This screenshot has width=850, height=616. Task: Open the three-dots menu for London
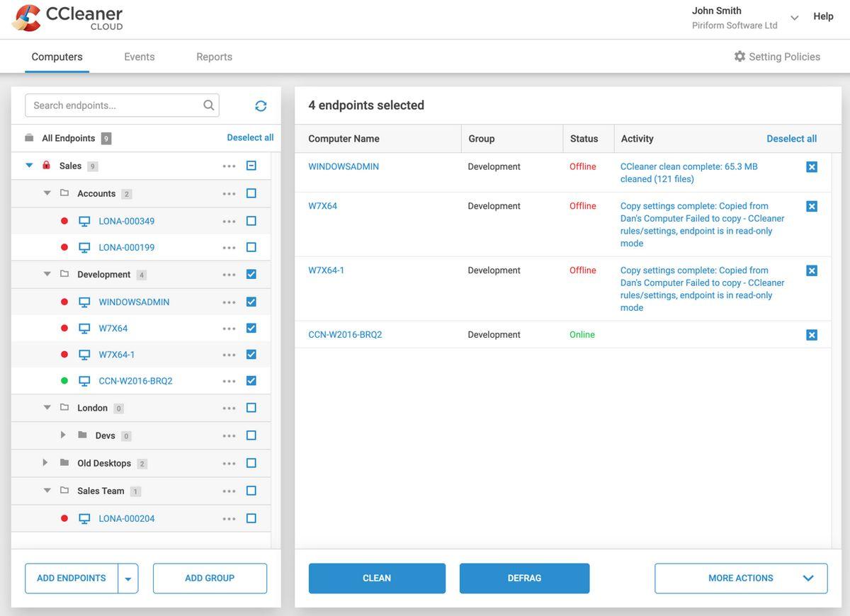click(x=229, y=409)
